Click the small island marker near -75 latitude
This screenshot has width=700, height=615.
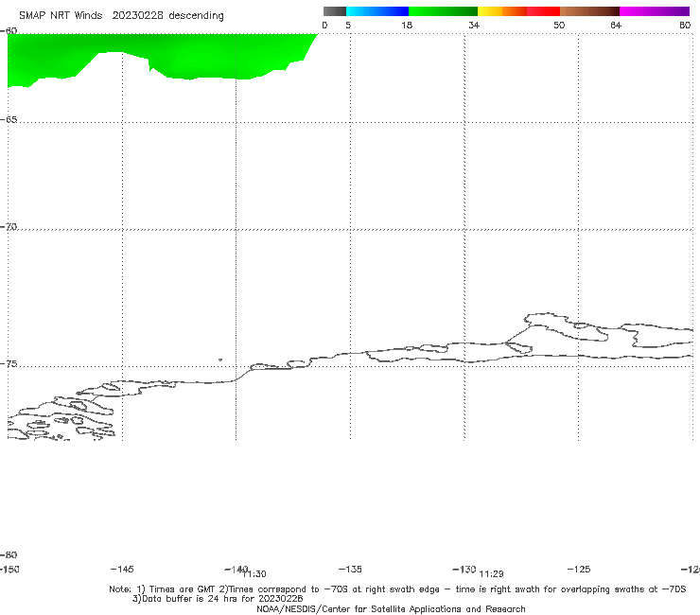220,360
